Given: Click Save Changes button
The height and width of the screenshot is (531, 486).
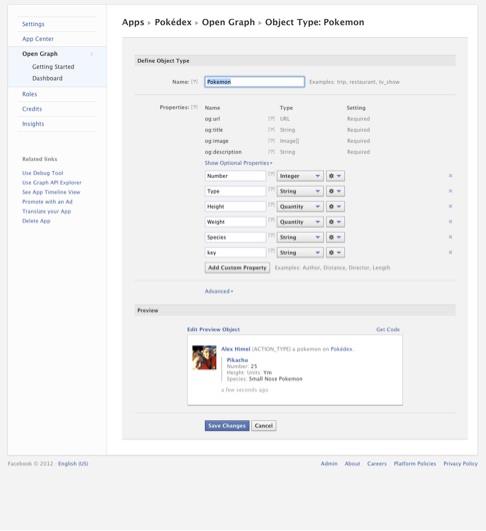Looking at the screenshot, I should pyautogui.click(x=227, y=426).
